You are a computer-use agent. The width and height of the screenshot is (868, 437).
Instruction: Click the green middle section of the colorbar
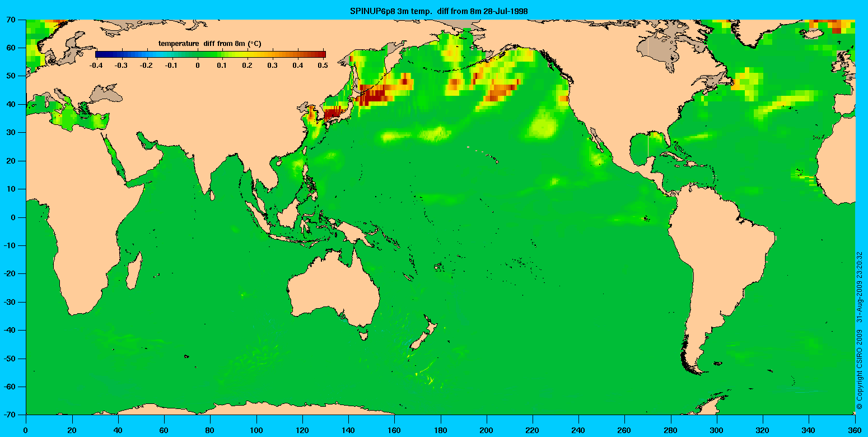coord(198,54)
